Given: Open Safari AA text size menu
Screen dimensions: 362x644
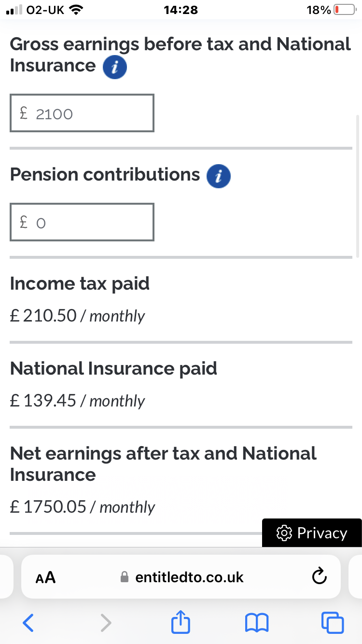Looking at the screenshot, I should pyautogui.click(x=46, y=577).
